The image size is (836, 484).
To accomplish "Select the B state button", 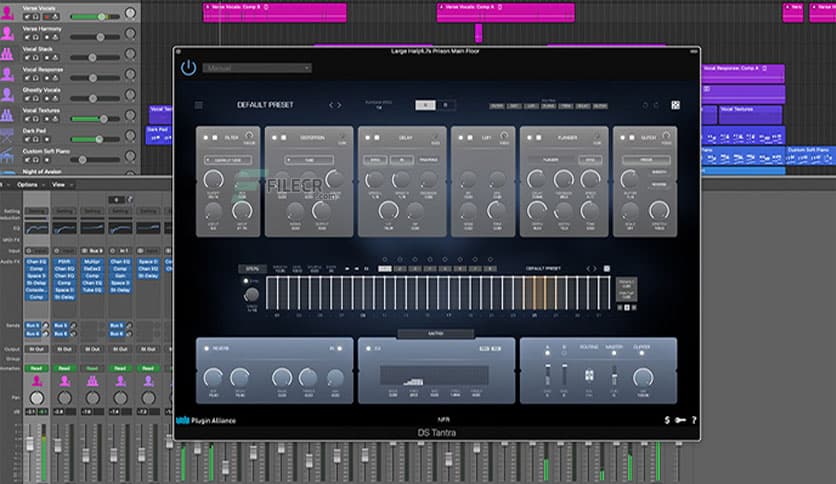I will (x=446, y=105).
